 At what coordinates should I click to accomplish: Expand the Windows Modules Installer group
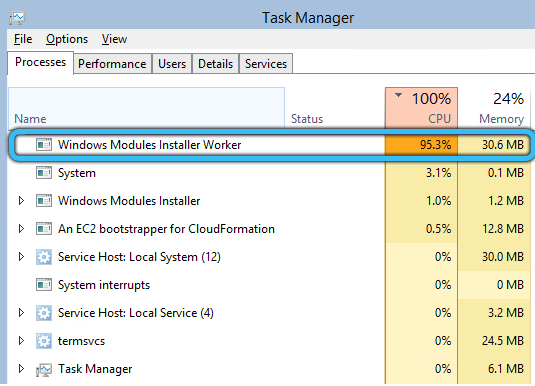[x=21, y=201]
